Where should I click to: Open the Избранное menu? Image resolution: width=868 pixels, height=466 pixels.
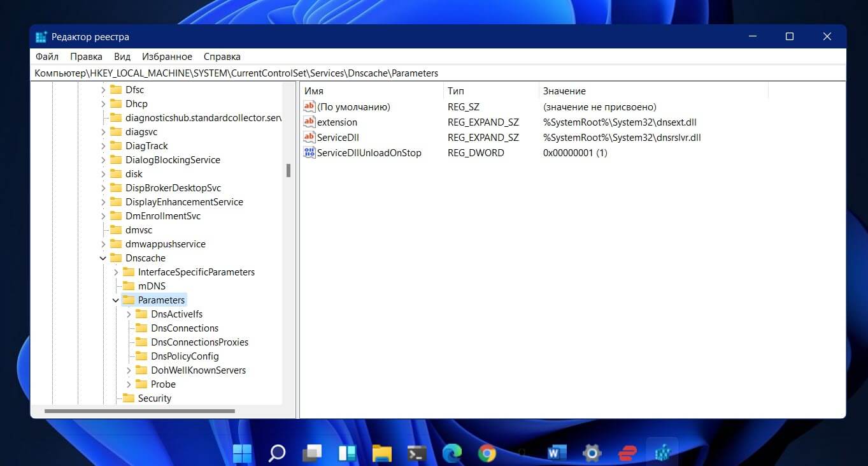pyautogui.click(x=167, y=57)
